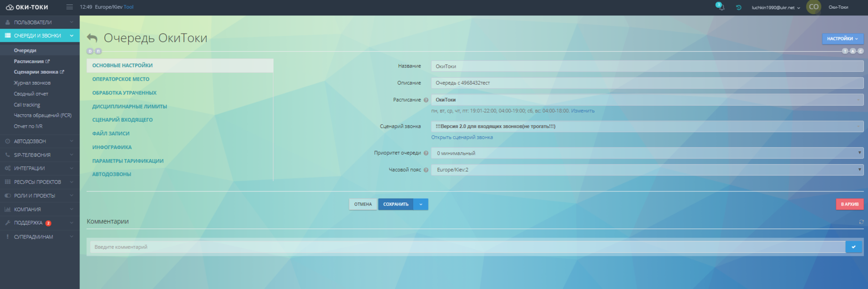Toggle the hamburger sidebar menu icon
Image resolution: width=868 pixels, height=289 pixels.
[70, 7]
